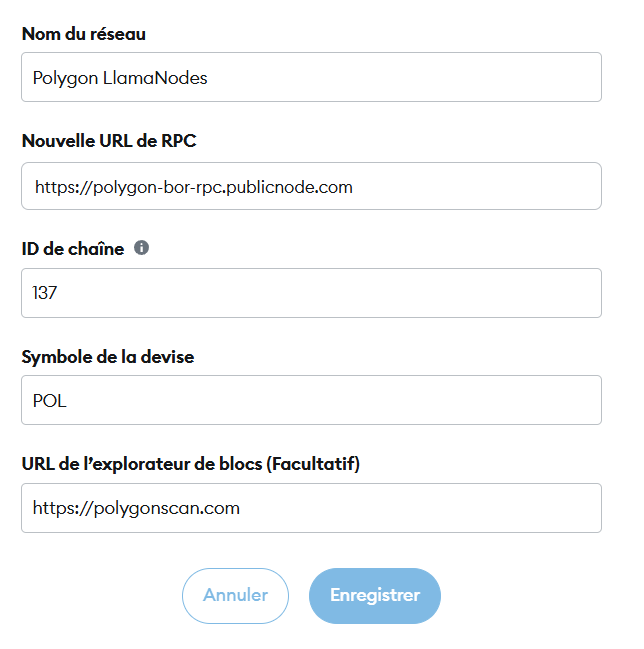Focus the Nom du réseau input field
The image size is (644, 649).
tap(311, 77)
